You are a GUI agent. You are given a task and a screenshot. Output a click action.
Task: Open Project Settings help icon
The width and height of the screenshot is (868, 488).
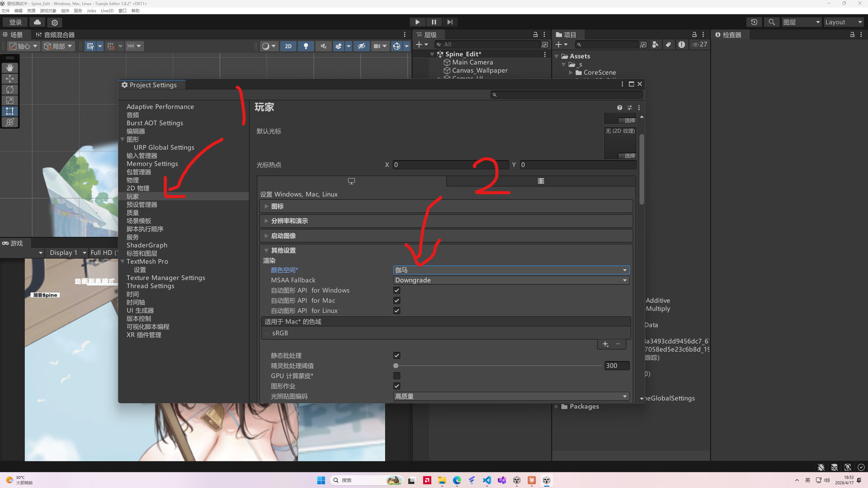(x=619, y=108)
